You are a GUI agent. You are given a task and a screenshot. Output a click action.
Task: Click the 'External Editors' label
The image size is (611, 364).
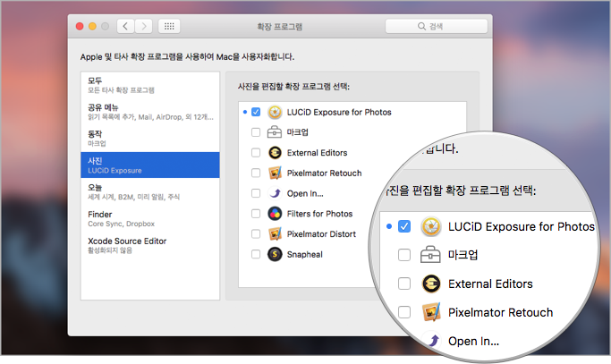(x=318, y=153)
